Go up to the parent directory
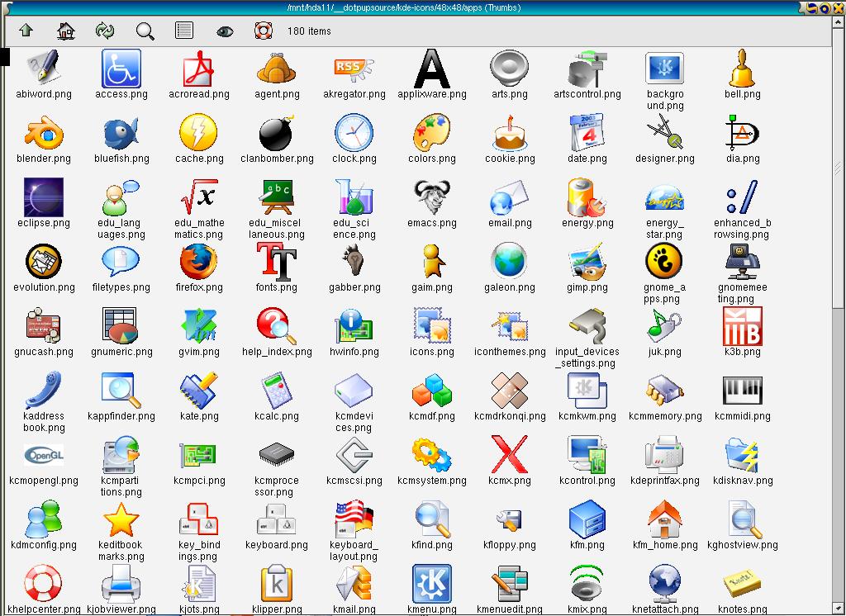The width and height of the screenshot is (846, 616). (x=26, y=31)
